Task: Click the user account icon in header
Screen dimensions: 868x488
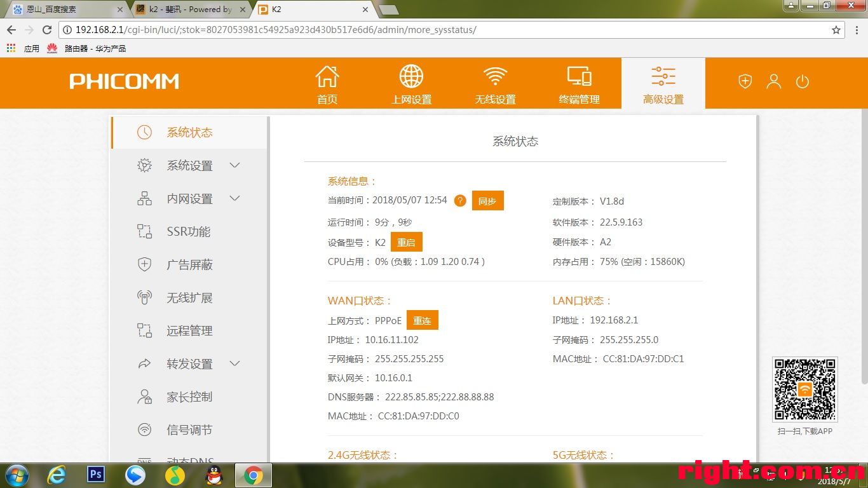Action: [x=773, y=81]
